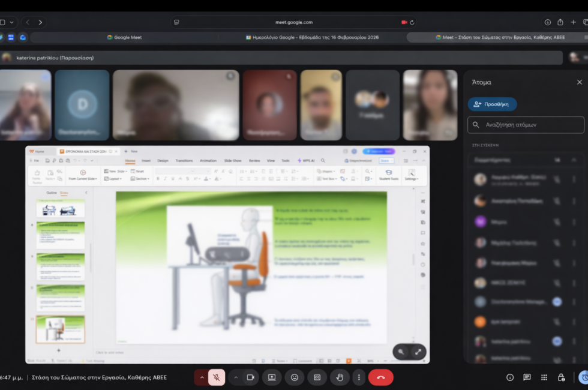
Task: Open the chat panel icon
Action: click(527, 377)
